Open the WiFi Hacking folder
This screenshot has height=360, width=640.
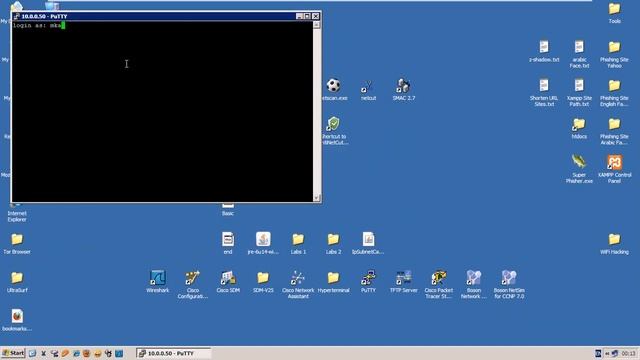(x=614, y=243)
